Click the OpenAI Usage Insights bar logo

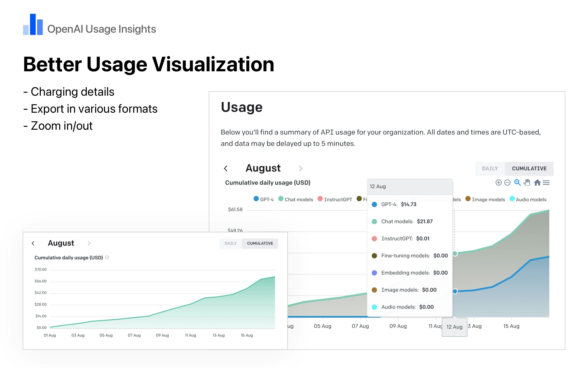[x=33, y=24]
